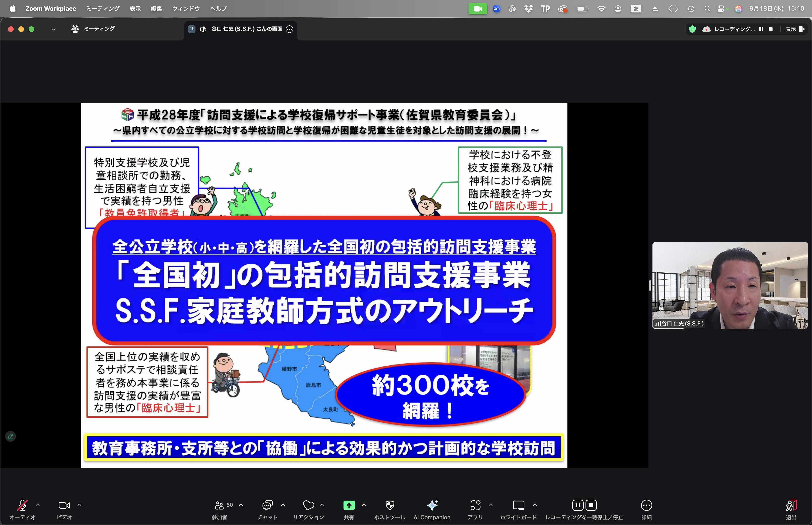The image size is (812, 525).
Task: Open the Whiteboard icon
Action: 518,505
